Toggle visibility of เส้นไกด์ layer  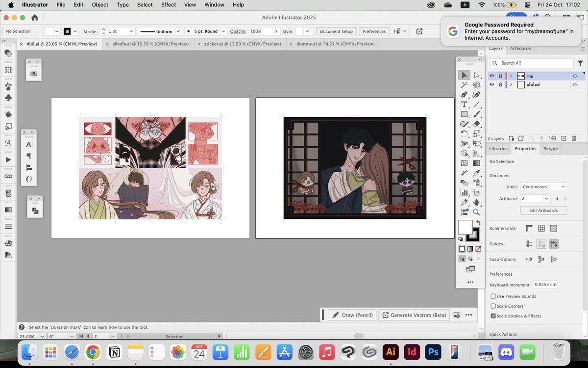pos(492,84)
